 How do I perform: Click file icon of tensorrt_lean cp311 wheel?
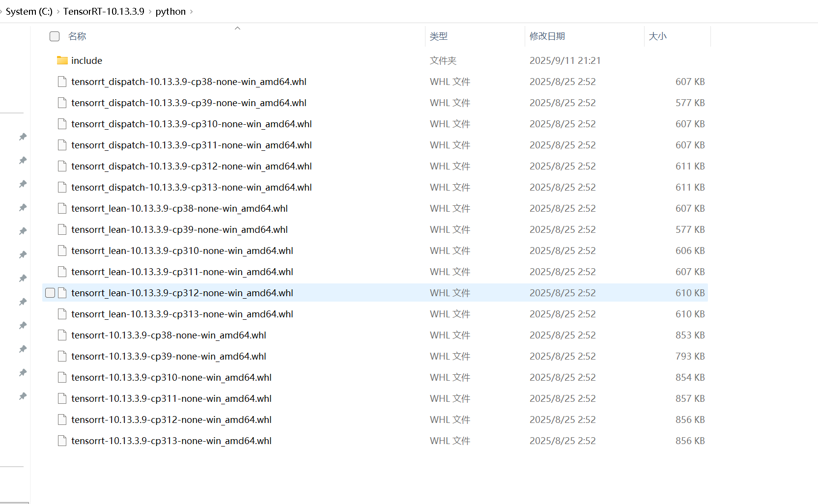pos(62,272)
